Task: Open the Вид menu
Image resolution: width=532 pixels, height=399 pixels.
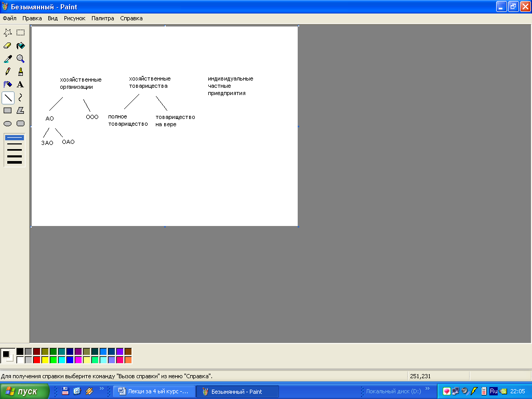Action: 52,18
